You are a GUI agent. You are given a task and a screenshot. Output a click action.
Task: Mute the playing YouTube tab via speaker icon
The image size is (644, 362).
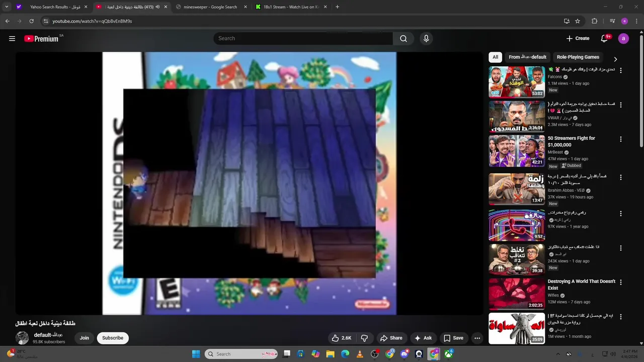point(157,7)
